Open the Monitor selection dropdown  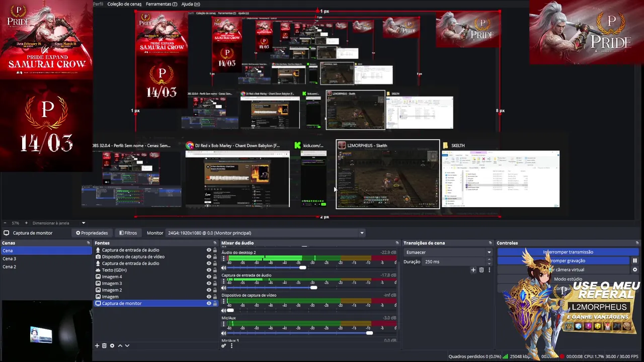(265, 233)
